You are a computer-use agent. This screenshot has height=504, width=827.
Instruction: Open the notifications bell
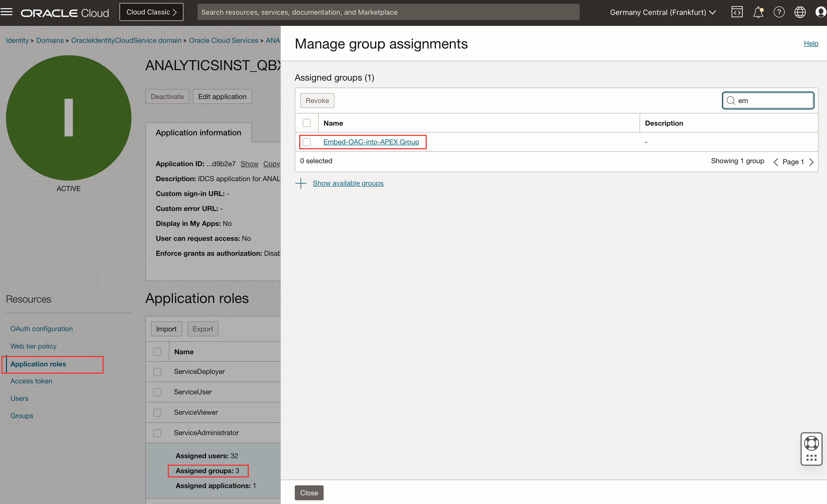coord(758,12)
